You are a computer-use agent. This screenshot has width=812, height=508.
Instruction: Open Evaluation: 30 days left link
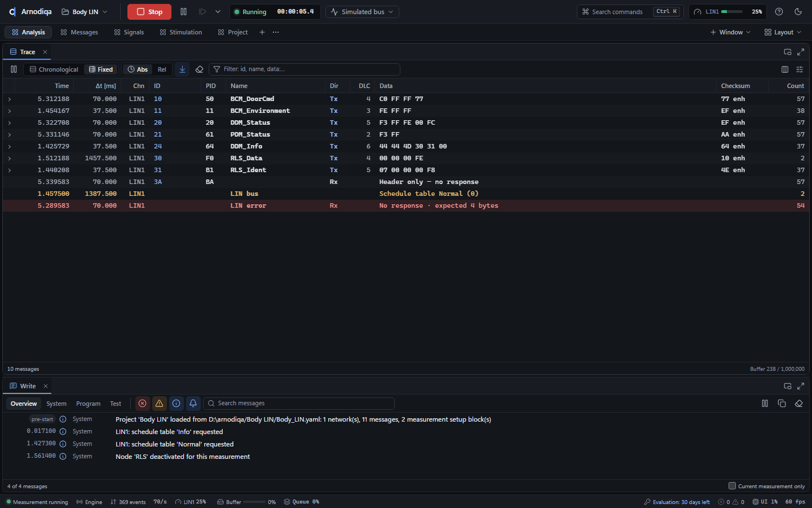click(677, 502)
